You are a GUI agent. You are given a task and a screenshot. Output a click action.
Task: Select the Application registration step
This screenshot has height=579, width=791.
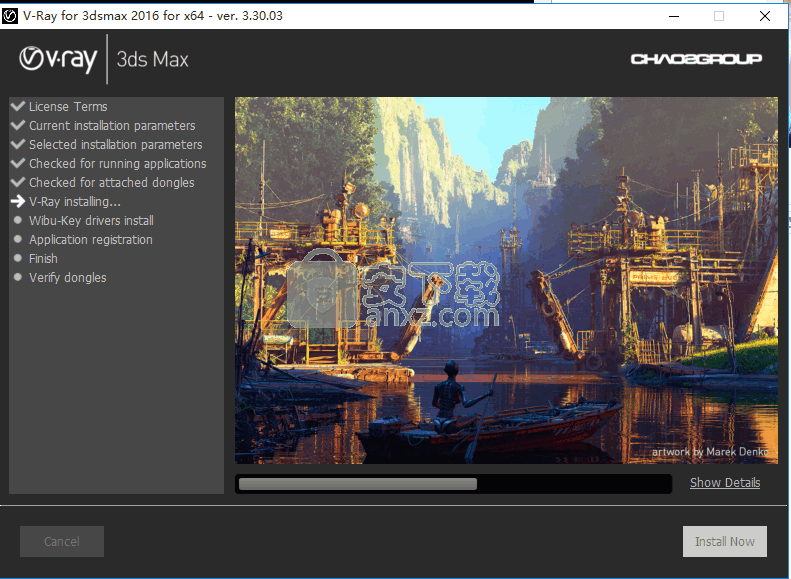point(91,240)
